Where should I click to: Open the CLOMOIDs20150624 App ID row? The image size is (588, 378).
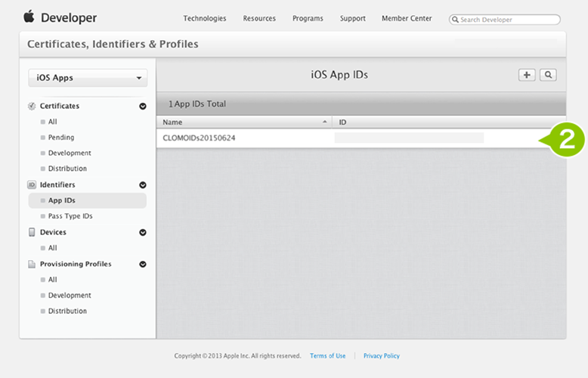pos(361,138)
